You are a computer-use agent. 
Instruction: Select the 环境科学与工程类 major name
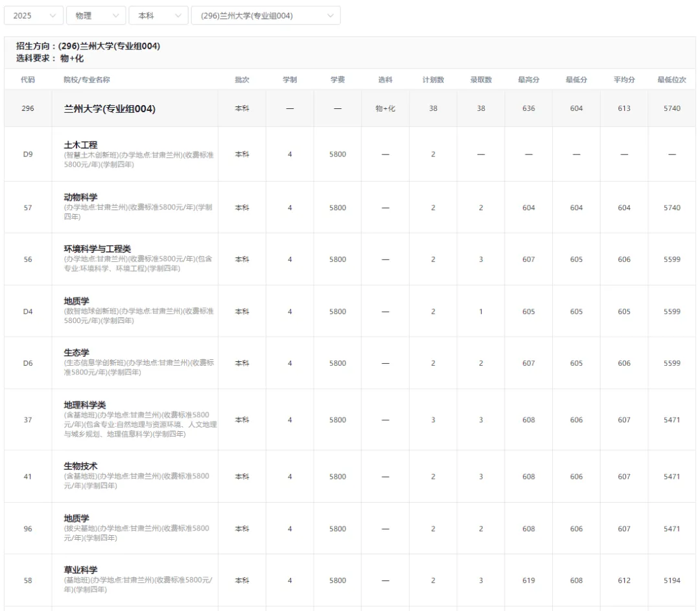coord(97,249)
